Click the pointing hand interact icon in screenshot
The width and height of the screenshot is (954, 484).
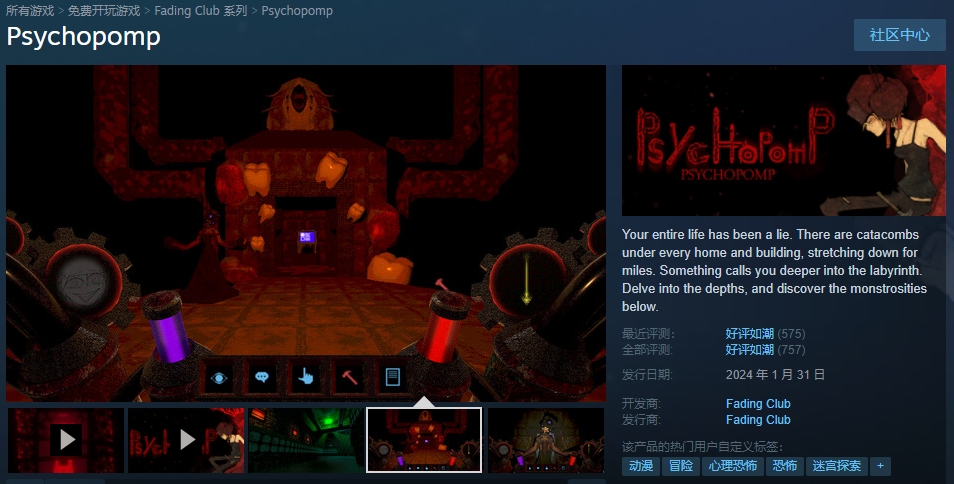click(x=305, y=378)
